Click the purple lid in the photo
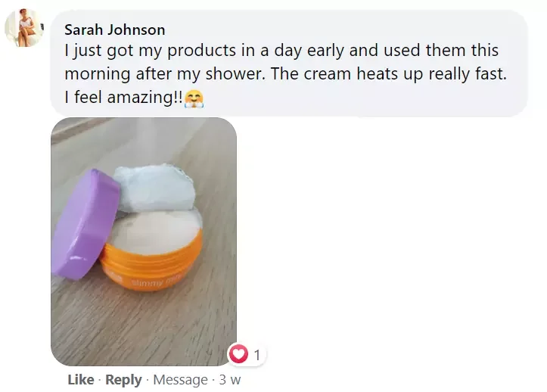Screen dimensions: 547x392 83,225
